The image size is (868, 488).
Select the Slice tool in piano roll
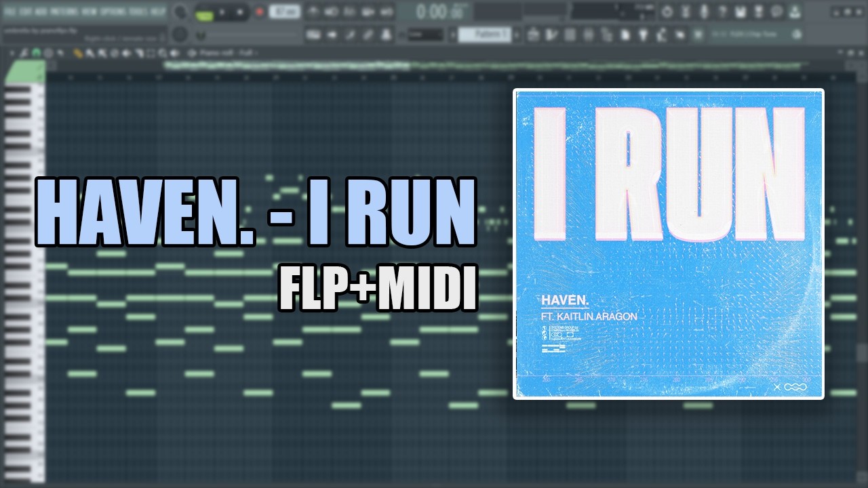(x=139, y=53)
